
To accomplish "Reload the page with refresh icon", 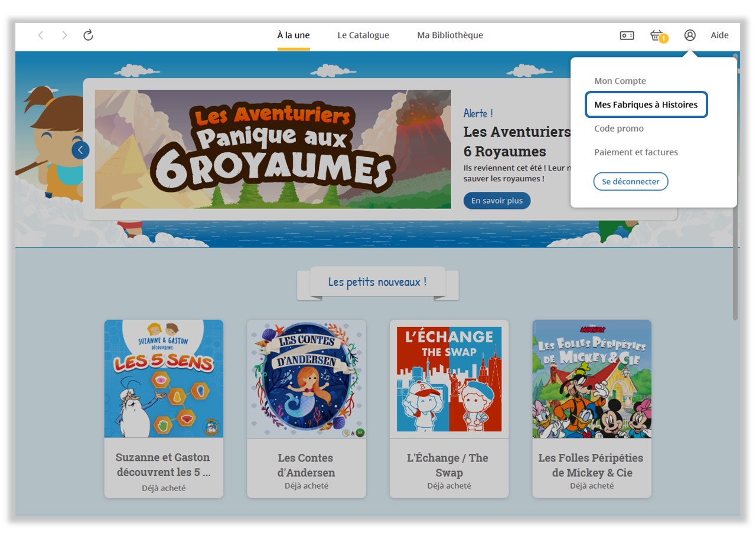I will pyautogui.click(x=88, y=35).
